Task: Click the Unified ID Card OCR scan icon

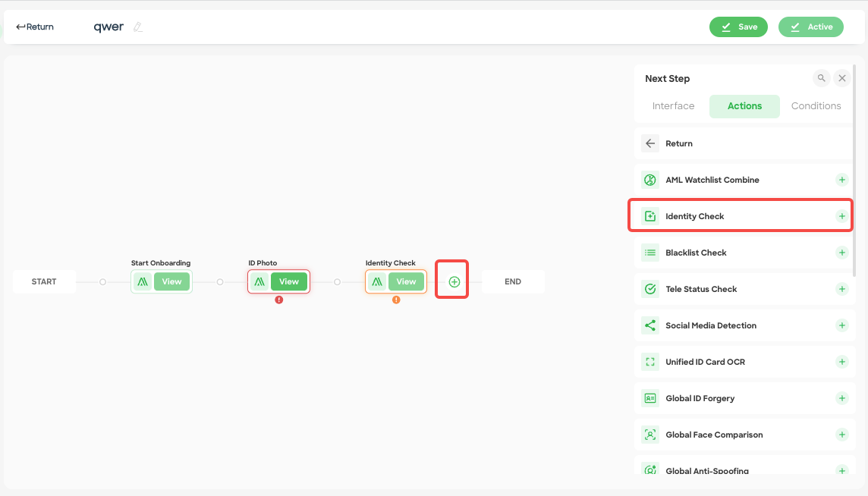Action: [x=649, y=362]
